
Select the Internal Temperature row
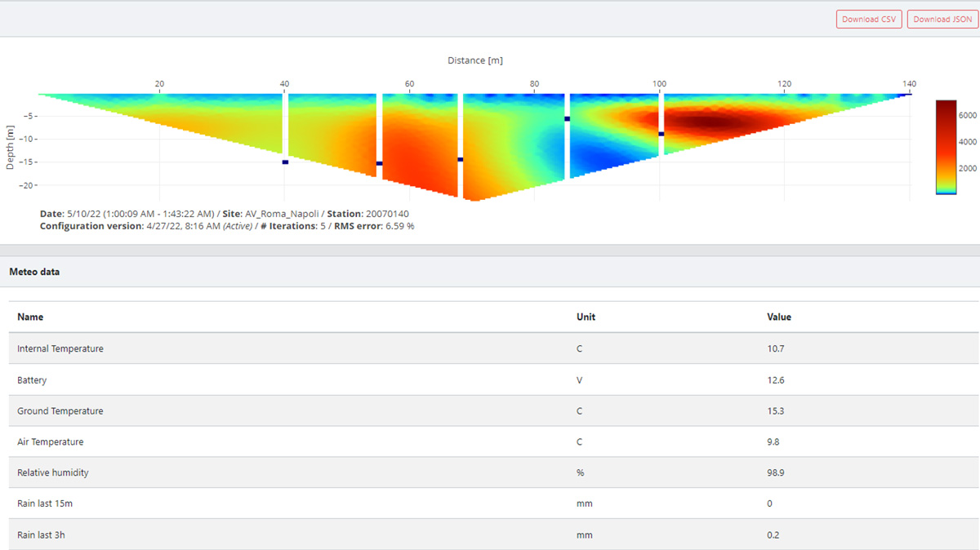pos(60,348)
